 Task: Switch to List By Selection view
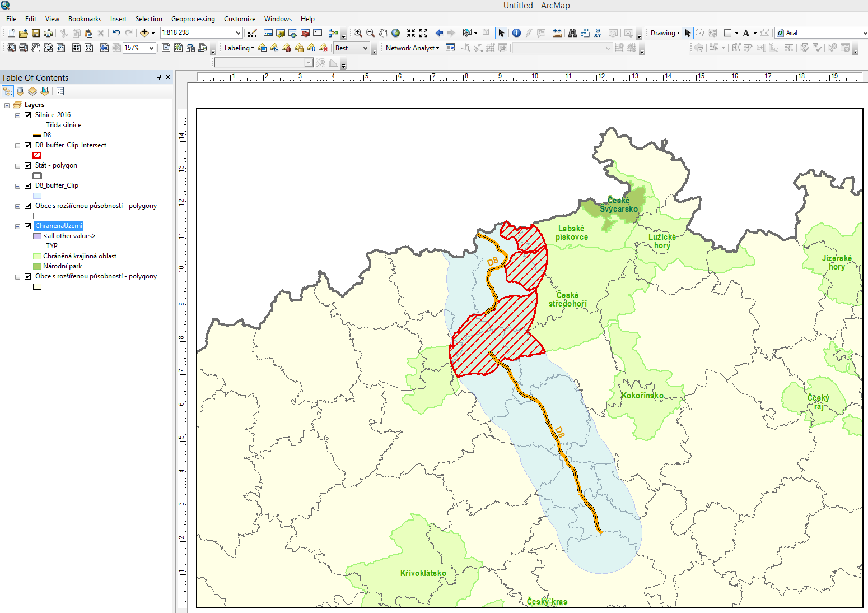(x=45, y=91)
